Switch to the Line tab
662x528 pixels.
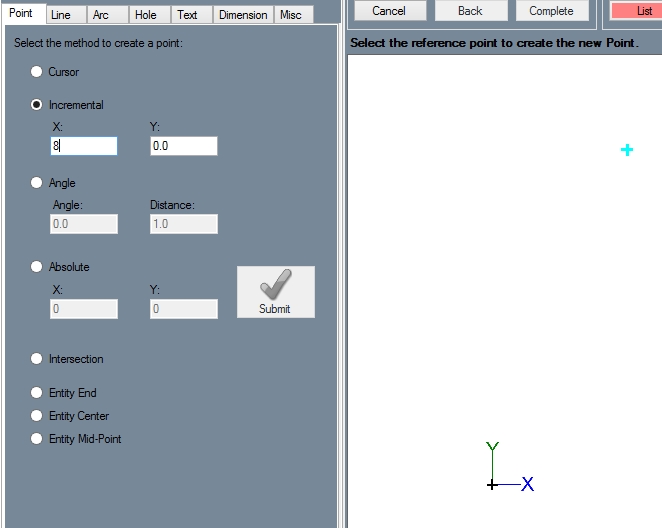(x=61, y=15)
